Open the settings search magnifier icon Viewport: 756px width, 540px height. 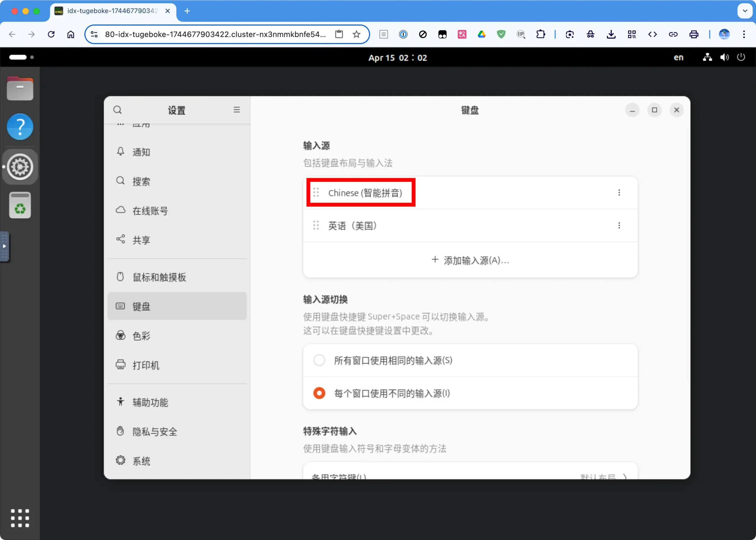click(x=117, y=110)
